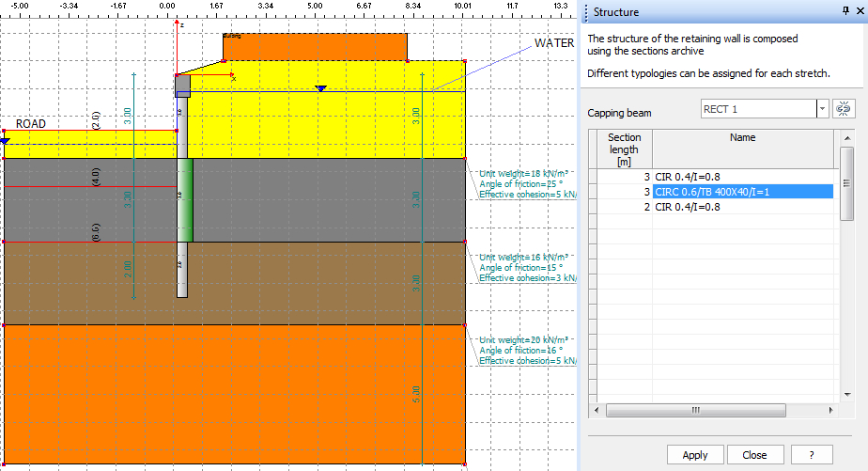Open help with the ? button

pyautogui.click(x=812, y=455)
